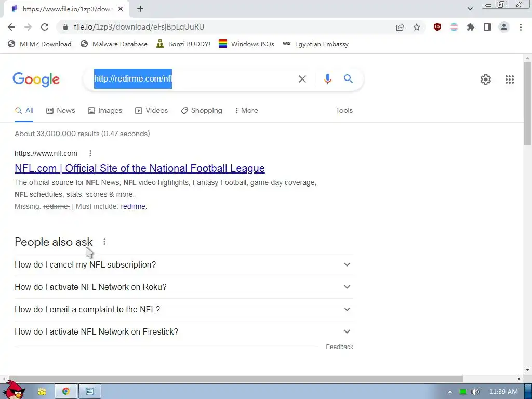Screen dimensions: 532x399
Task: Switch to the Videos tab
Action: 151,111
